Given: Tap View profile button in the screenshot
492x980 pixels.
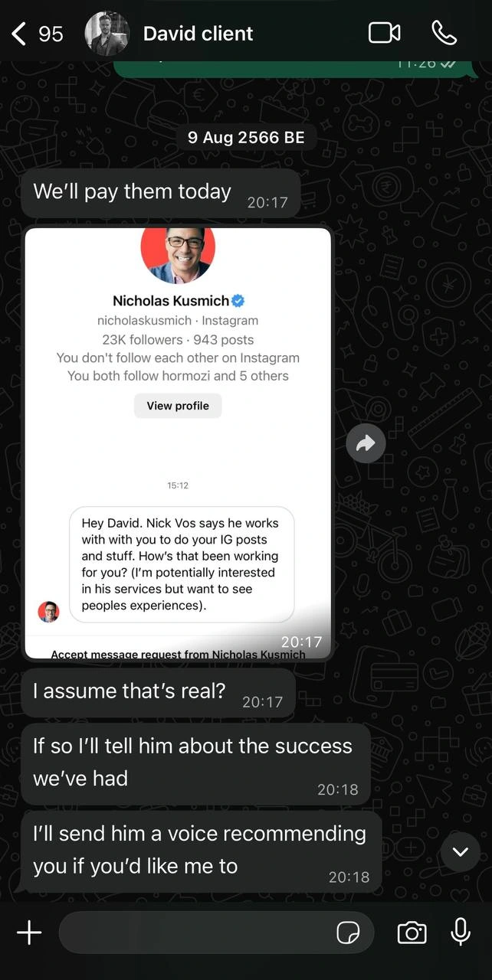Looking at the screenshot, I should click(x=178, y=406).
